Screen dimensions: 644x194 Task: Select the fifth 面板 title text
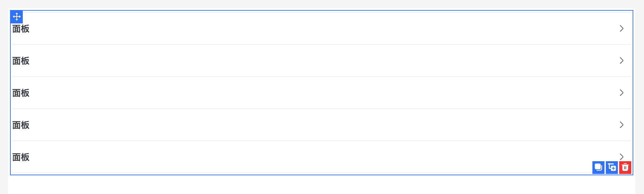tap(21, 157)
